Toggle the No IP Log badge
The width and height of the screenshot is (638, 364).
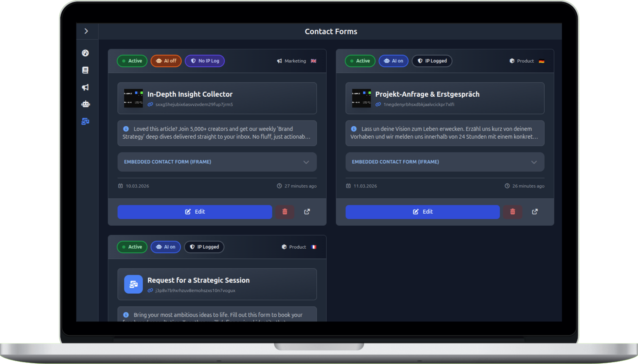point(205,61)
